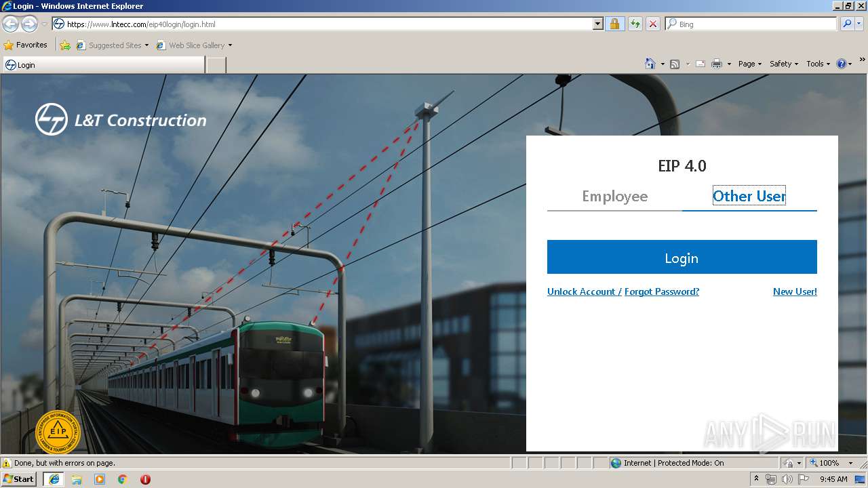The image size is (868, 488).
Task: Open the Tools menu
Action: (x=818, y=64)
